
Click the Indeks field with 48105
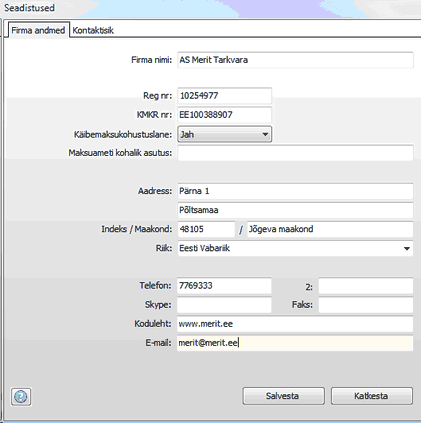(206, 229)
